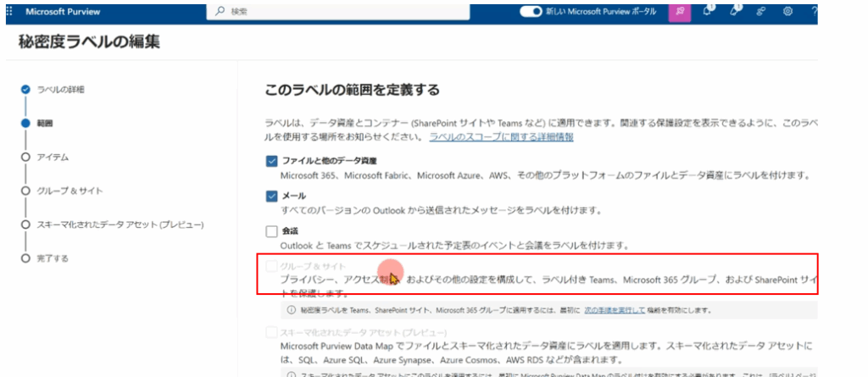Click the second bell alert icon

[735, 12]
